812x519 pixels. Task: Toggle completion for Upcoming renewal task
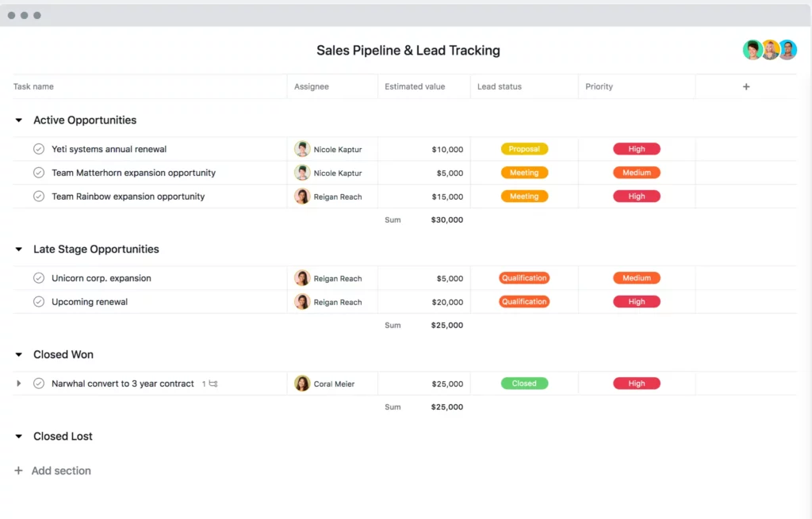click(x=39, y=302)
